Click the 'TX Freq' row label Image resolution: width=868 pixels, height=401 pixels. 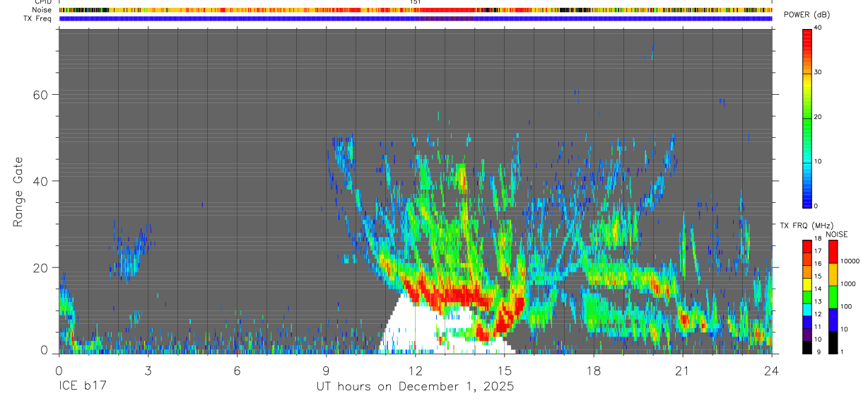pyautogui.click(x=37, y=18)
